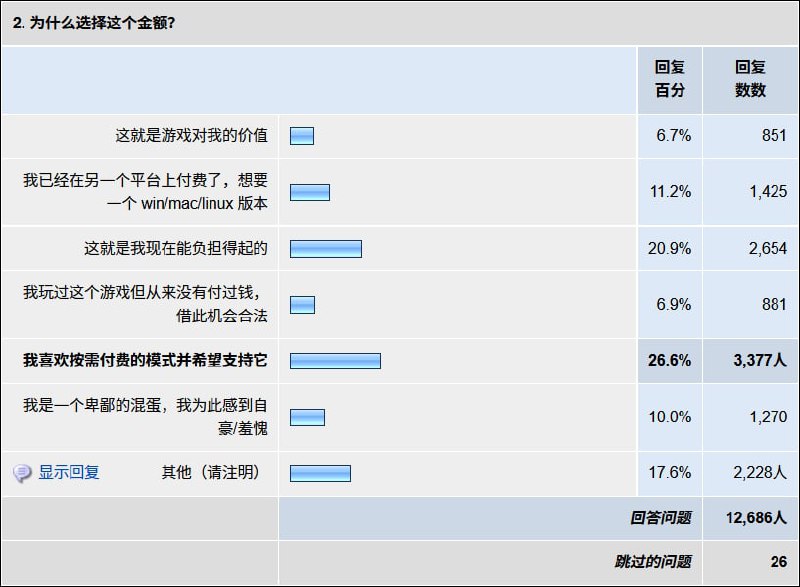Select the answer text 这就是游戏对我的价值
800x587 pixels.
pos(191,136)
